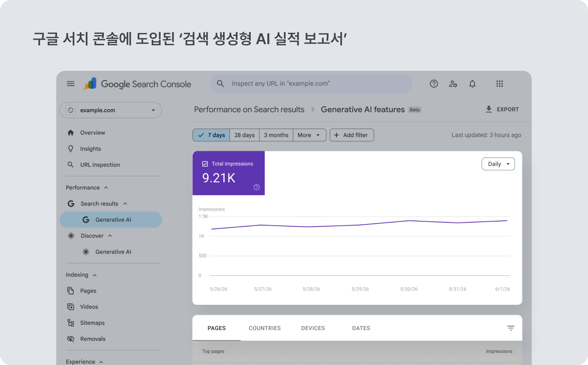Viewport: 588px width, 365px height.
Task: Click the Google Search Console logo
Action: click(x=137, y=84)
